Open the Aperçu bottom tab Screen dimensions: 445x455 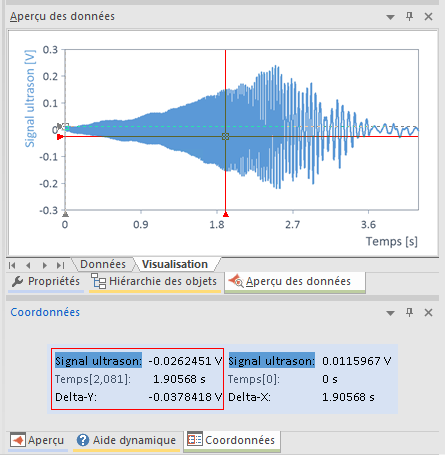tap(37, 440)
